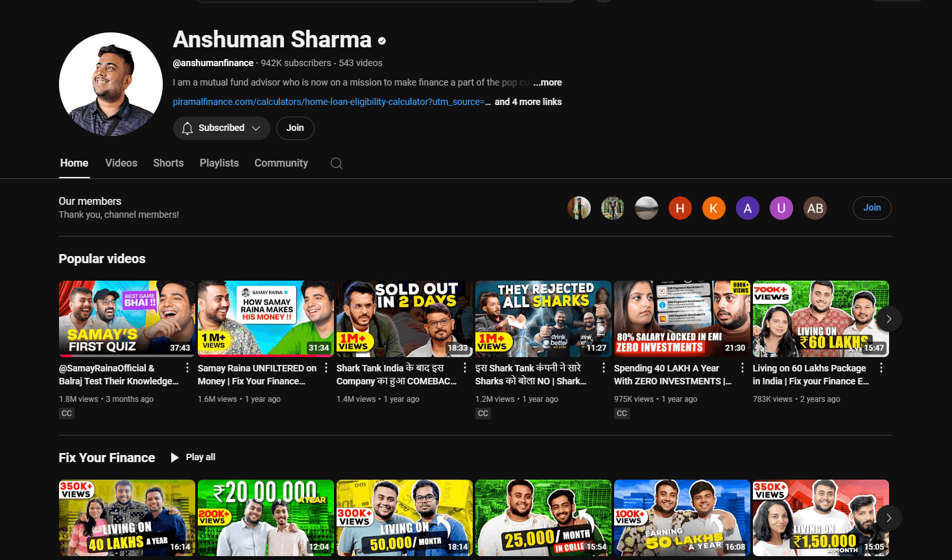
Task: Click the '543 videos' count text
Action: click(x=361, y=63)
